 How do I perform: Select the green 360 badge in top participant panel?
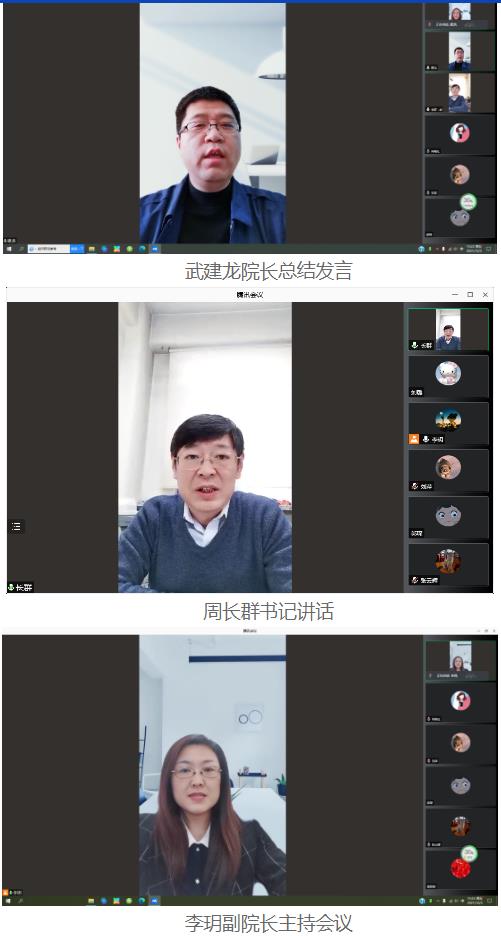click(x=469, y=202)
